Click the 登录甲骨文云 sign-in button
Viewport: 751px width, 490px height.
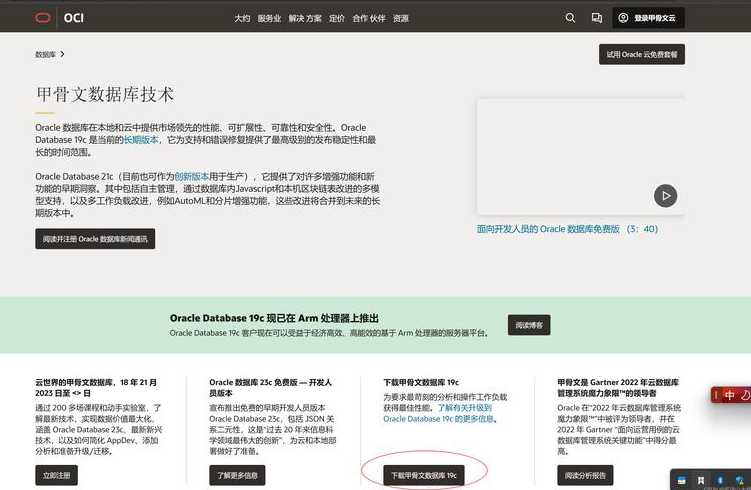pyautogui.click(x=648, y=18)
